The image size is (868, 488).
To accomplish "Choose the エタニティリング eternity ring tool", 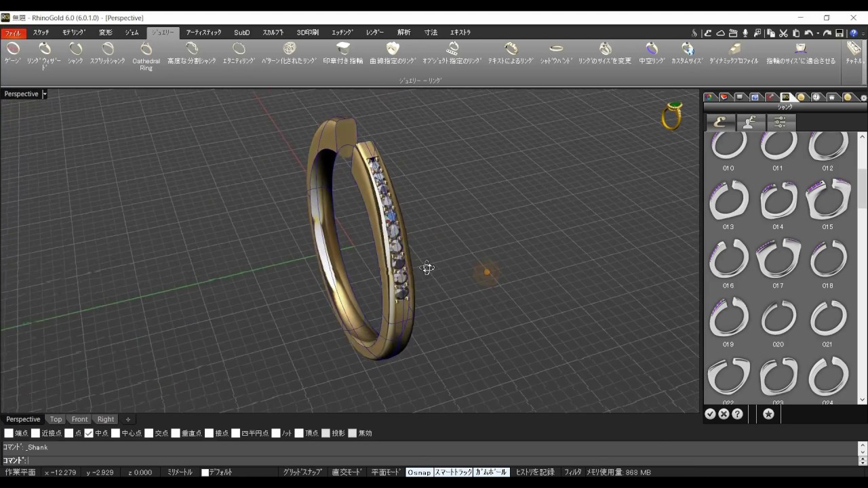I will [x=239, y=54].
